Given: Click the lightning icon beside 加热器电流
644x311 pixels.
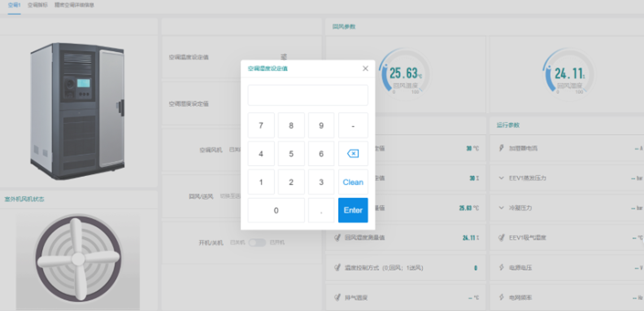Looking at the screenshot, I should pyautogui.click(x=501, y=148).
